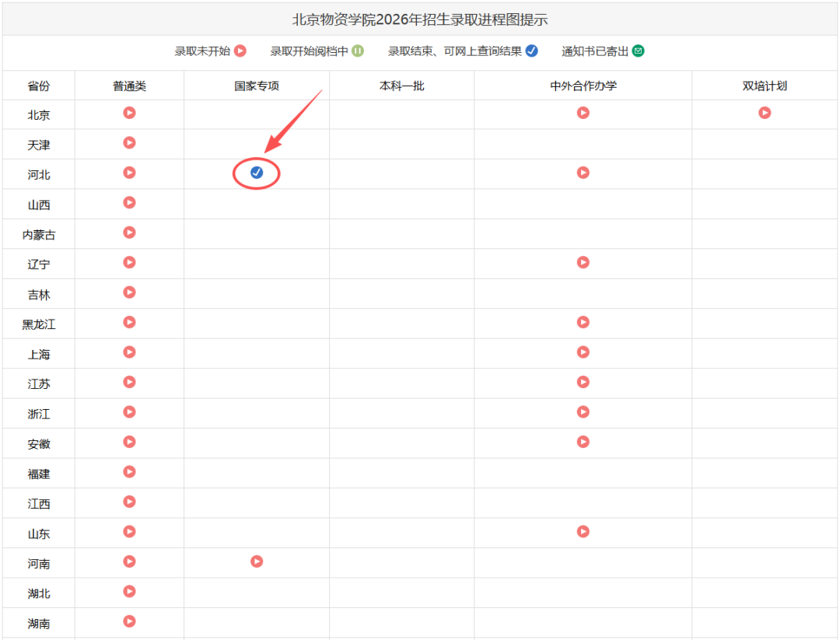Screen dimensions: 840x640
Task: Click the 录取结束、可网上查询结果 legend label
Action: tap(455, 51)
